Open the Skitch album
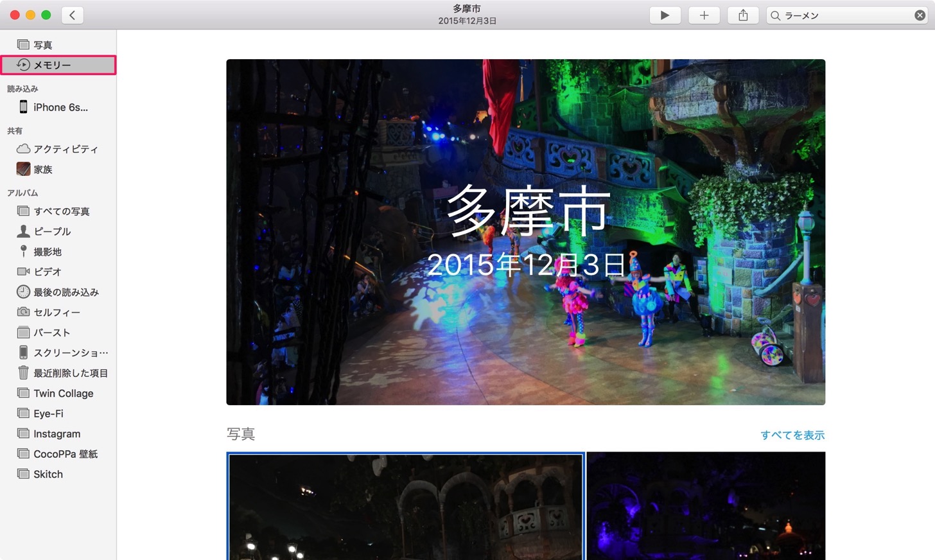The height and width of the screenshot is (560, 935). click(58, 474)
